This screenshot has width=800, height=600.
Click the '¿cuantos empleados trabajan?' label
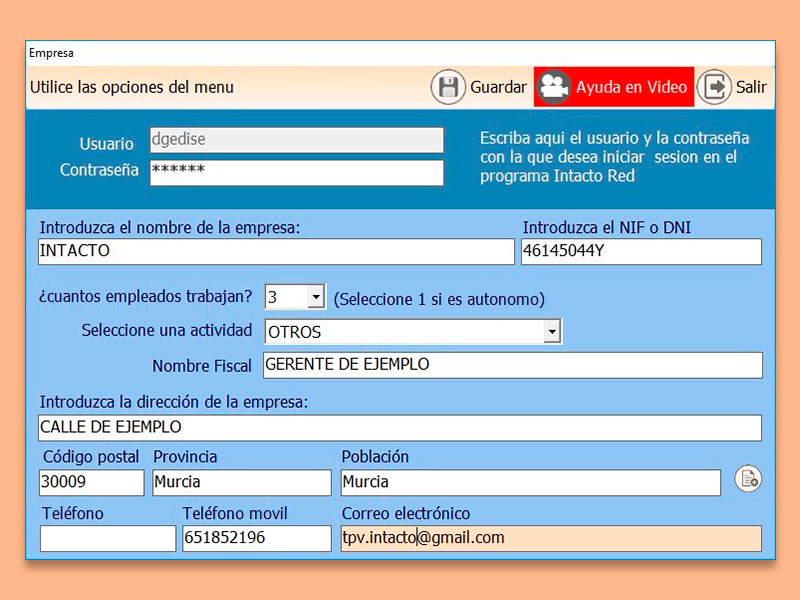click(x=145, y=296)
